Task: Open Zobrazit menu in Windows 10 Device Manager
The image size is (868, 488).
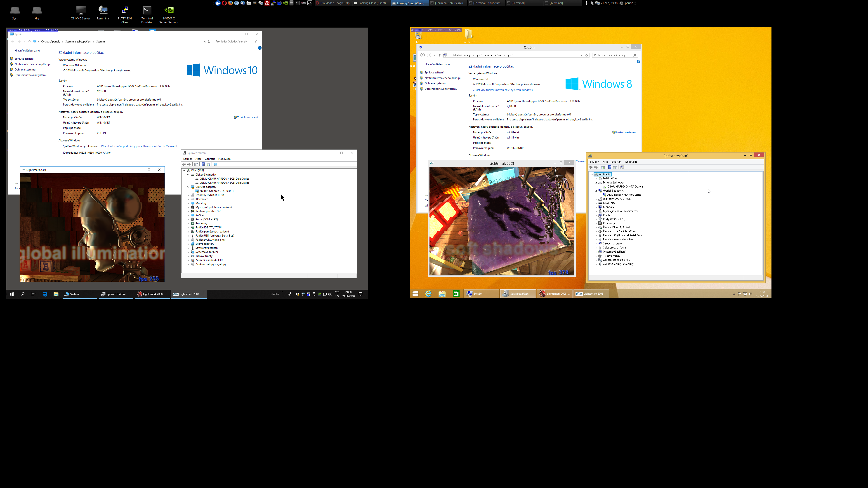Action: [x=210, y=159]
